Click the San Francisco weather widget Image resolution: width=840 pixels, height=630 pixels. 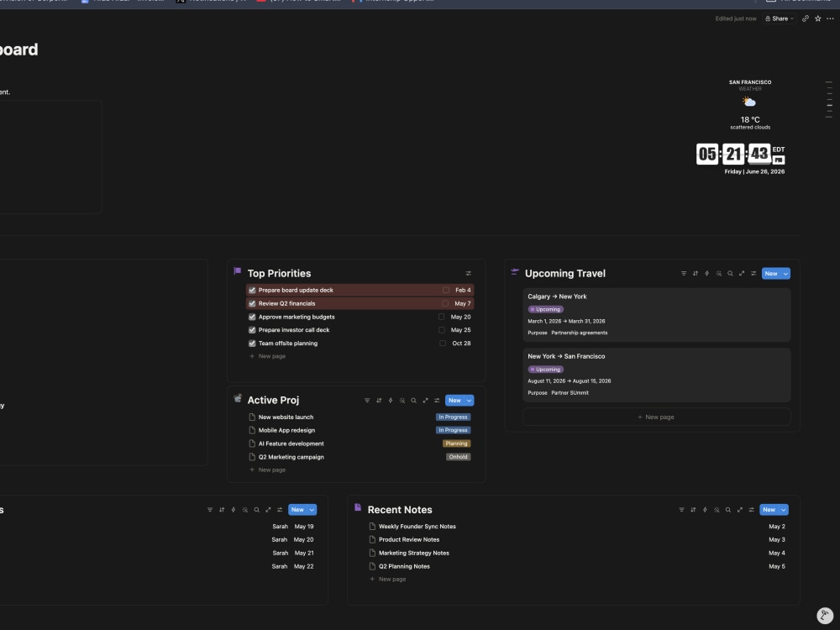point(750,104)
